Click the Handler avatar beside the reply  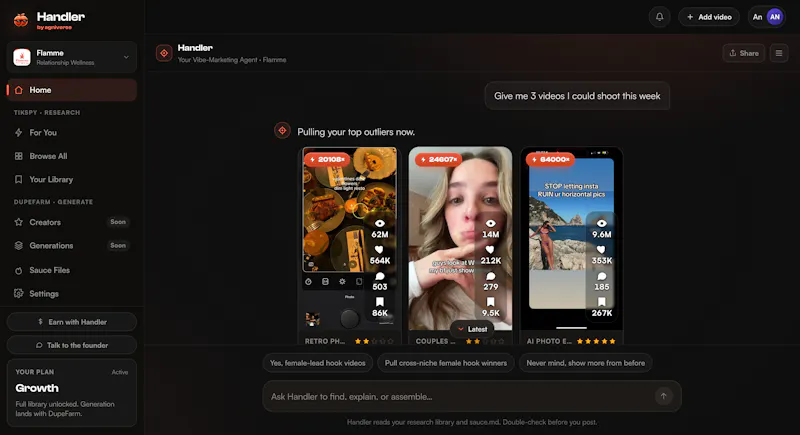[x=282, y=131]
